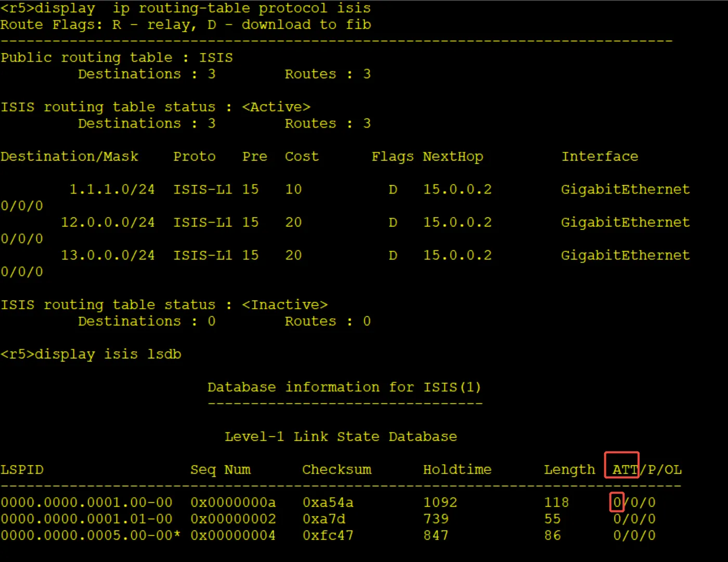
Task: Select the "<Inactive>" routing table status text
Action: coord(285,305)
